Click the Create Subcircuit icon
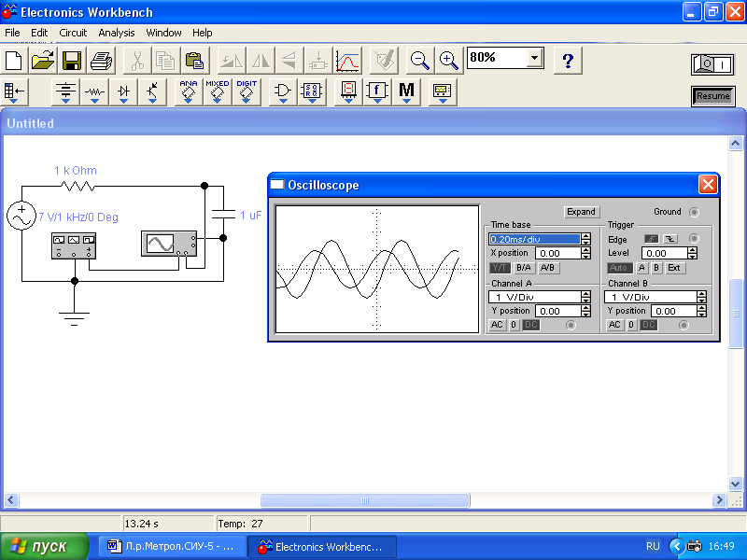 click(x=318, y=61)
